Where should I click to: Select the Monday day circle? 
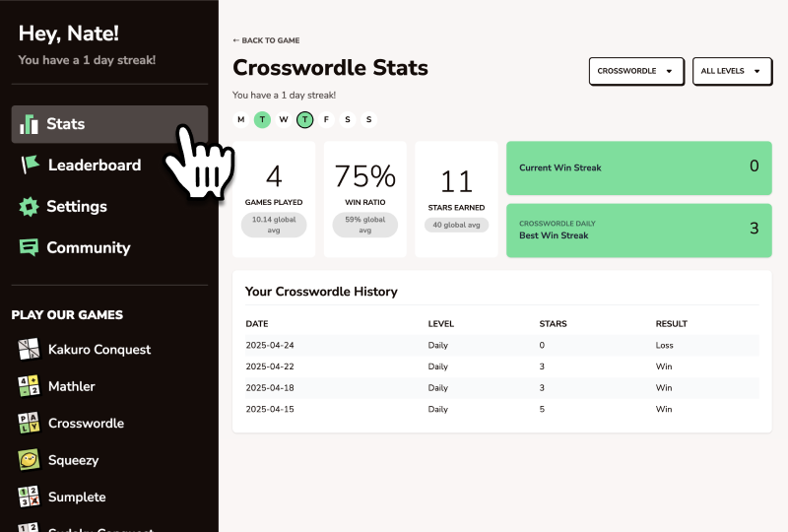(241, 119)
